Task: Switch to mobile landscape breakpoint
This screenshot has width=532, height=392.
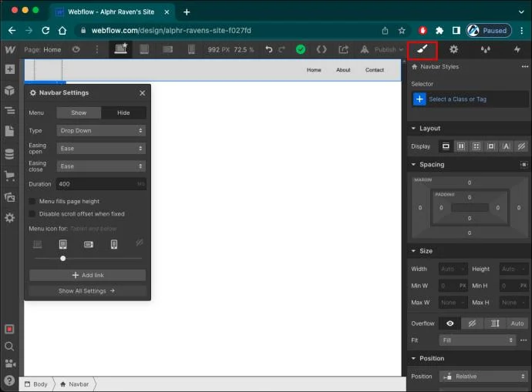Action: 167,49
